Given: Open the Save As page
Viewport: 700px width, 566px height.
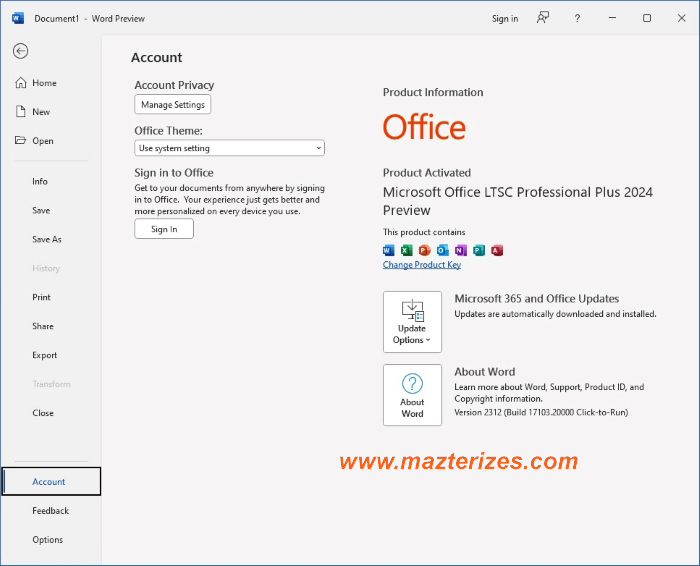Looking at the screenshot, I should [51, 239].
